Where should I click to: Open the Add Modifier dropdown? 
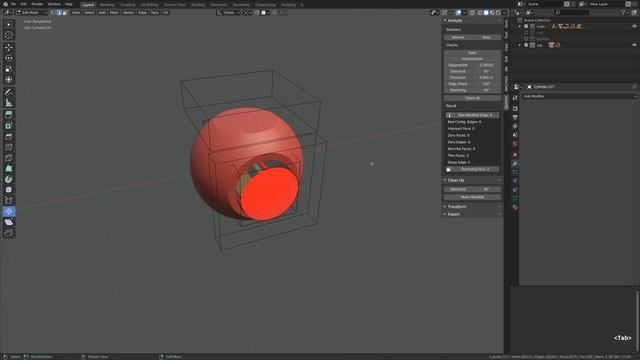[580, 96]
